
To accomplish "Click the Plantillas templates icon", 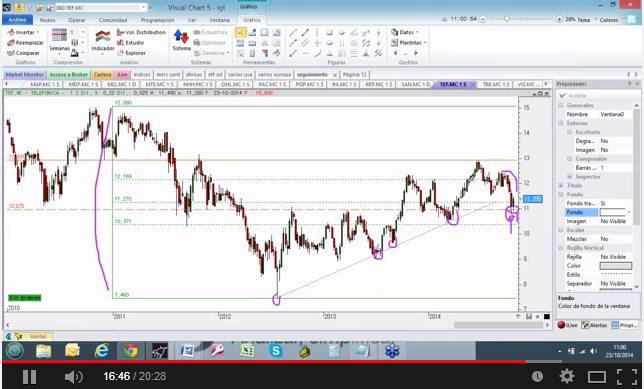I will 394,43.
